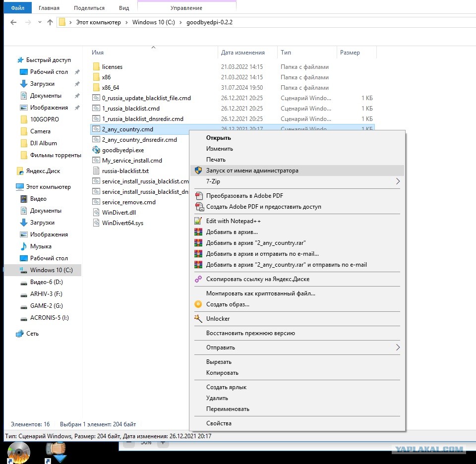
Task: Sort by Дата изменения column header
Action: (243, 53)
